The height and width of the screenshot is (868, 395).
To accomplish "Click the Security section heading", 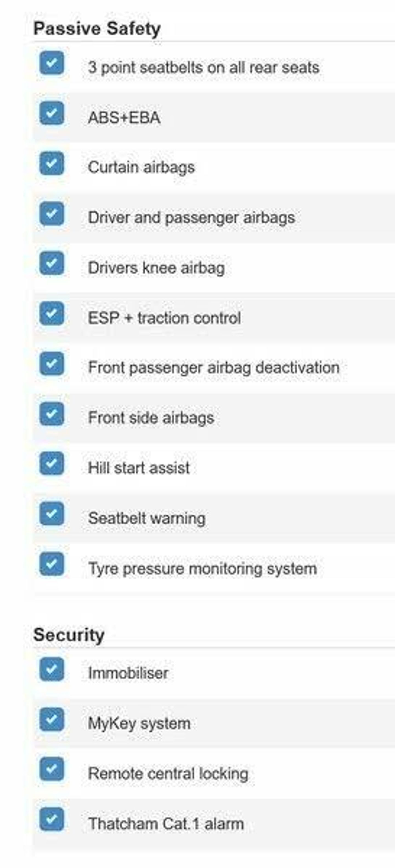I will (69, 635).
